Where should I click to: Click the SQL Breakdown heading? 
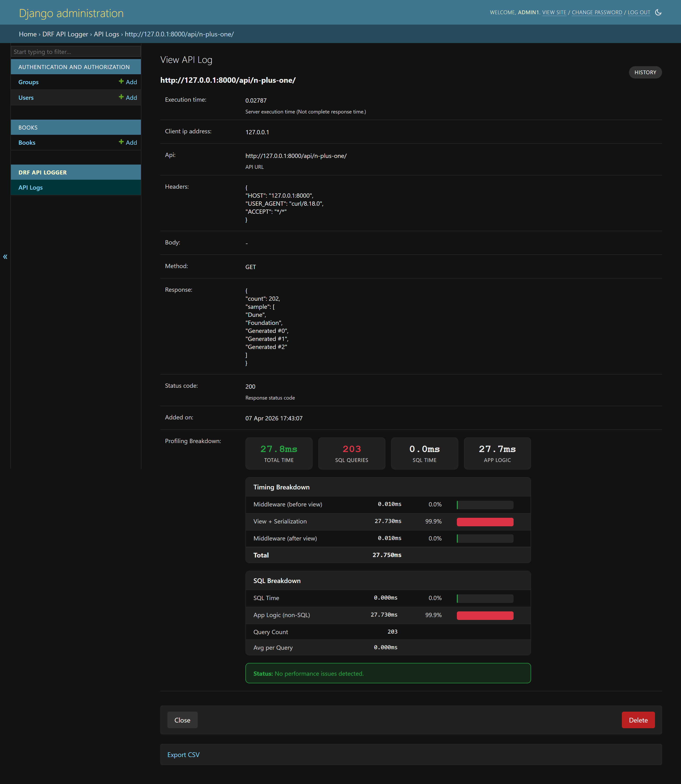pyautogui.click(x=277, y=581)
